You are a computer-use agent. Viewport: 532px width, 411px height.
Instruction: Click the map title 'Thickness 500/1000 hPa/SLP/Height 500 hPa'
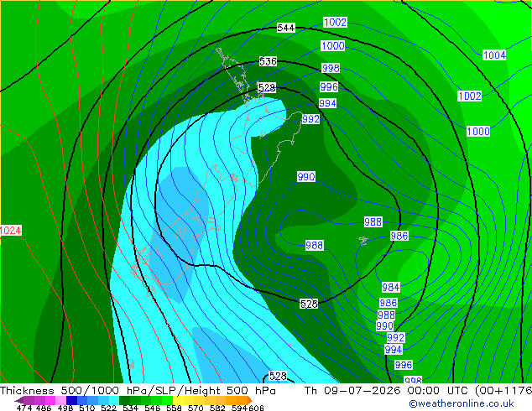pyautogui.click(x=138, y=390)
